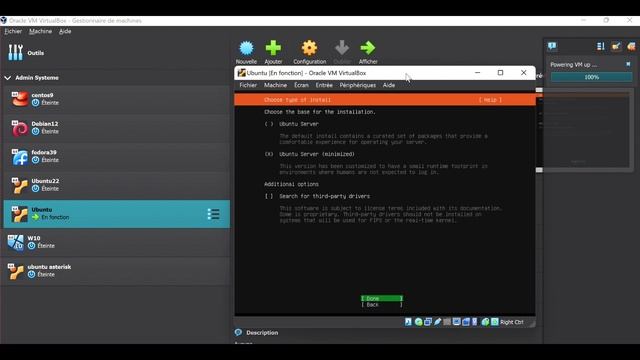This screenshot has height=360, width=640.
Task: Click the greyed Oublier down-arrow icon
Action: [342, 48]
